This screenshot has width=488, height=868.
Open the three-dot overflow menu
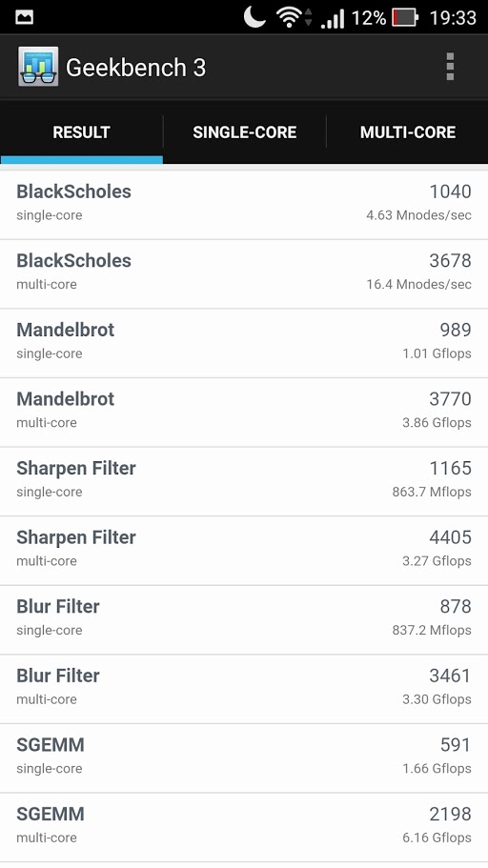(450, 67)
